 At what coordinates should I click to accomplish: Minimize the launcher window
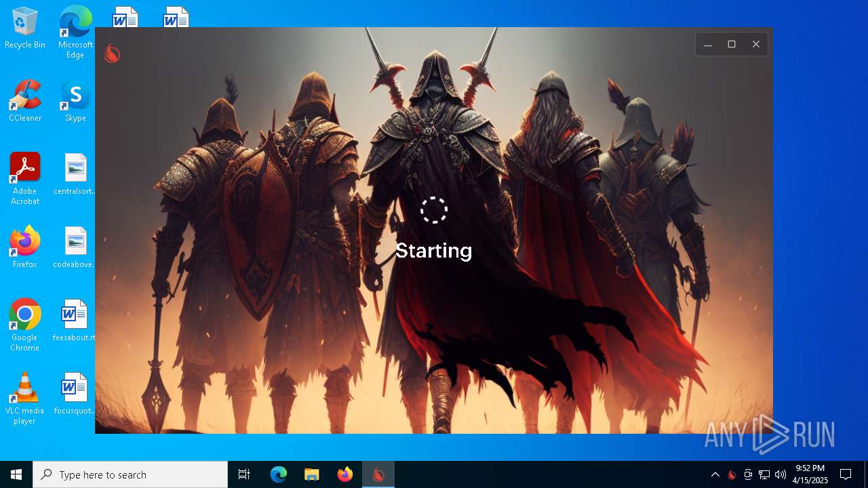(707, 44)
